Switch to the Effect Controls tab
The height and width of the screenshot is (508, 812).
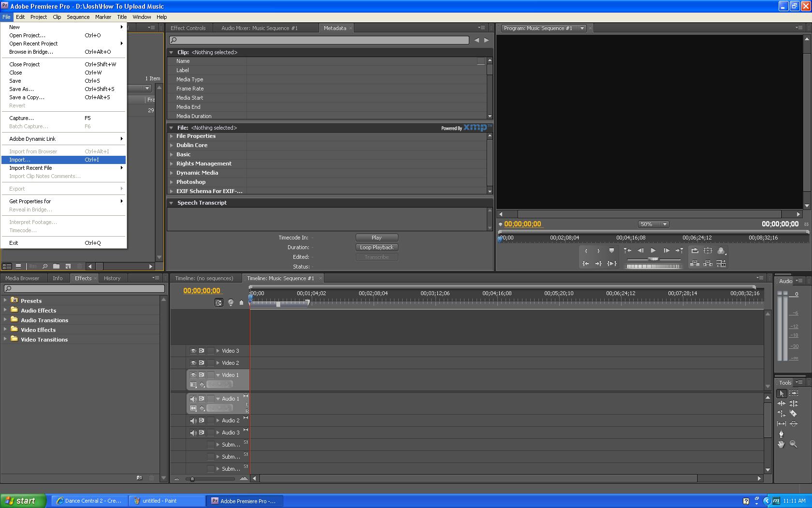pos(188,28)
